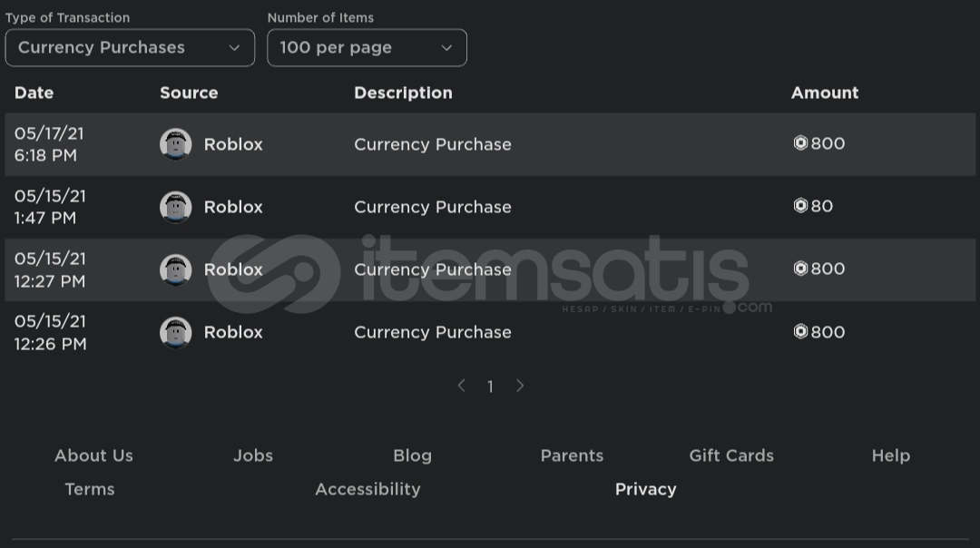Click Roblox avatar in 6:18 PM row
This screenshot has width=980, height=548.
click(175, 144)
